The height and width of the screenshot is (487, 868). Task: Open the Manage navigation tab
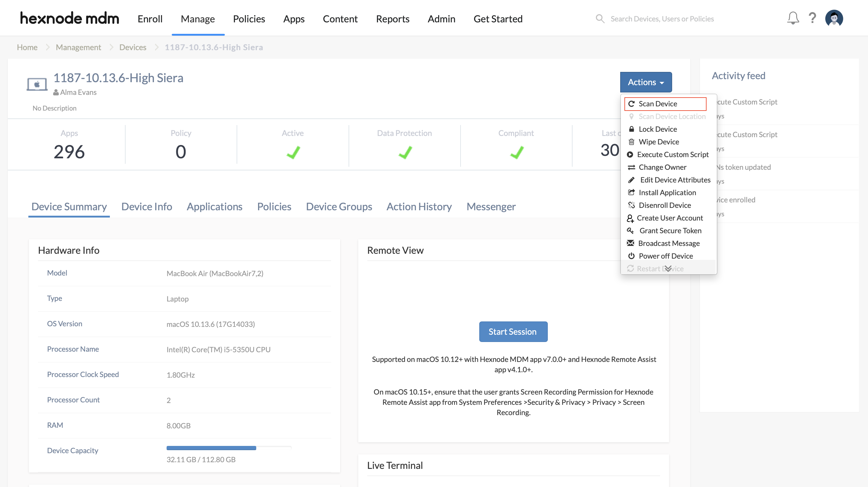(198, 19)
